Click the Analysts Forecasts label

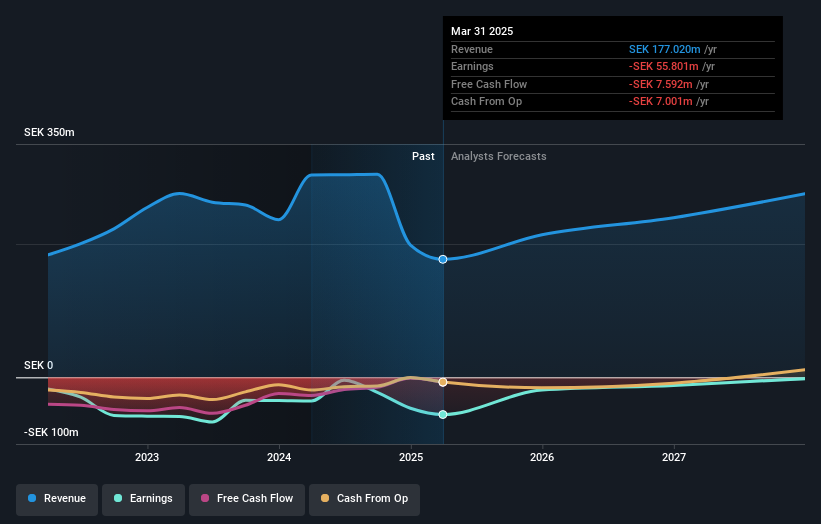(498, 157)
